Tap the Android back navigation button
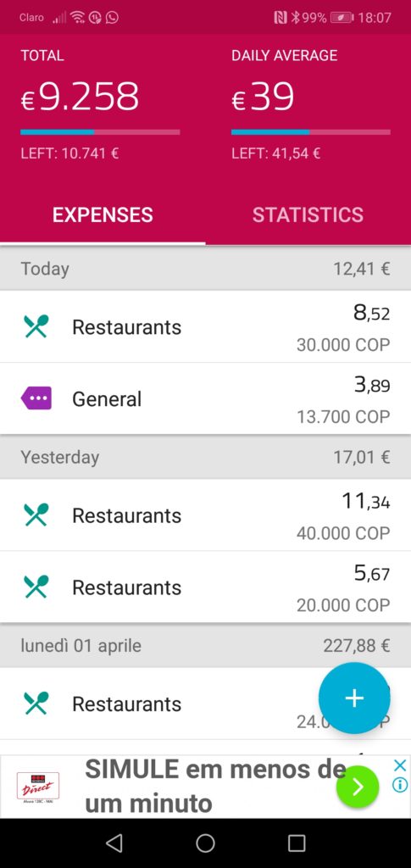Screen dimensions: 411x868 tap(114, 843)
